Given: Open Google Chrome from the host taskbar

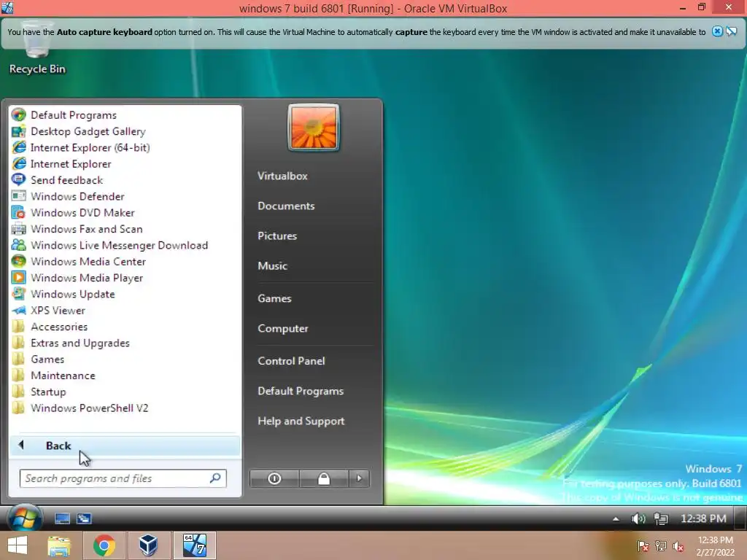Looking at the screenshot, I should pos(104,545).
